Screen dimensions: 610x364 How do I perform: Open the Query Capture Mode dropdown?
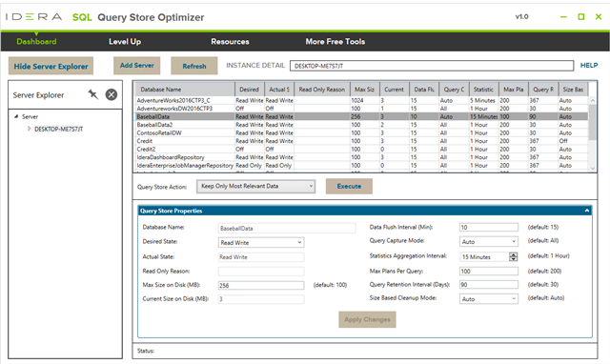coord(489,241)
